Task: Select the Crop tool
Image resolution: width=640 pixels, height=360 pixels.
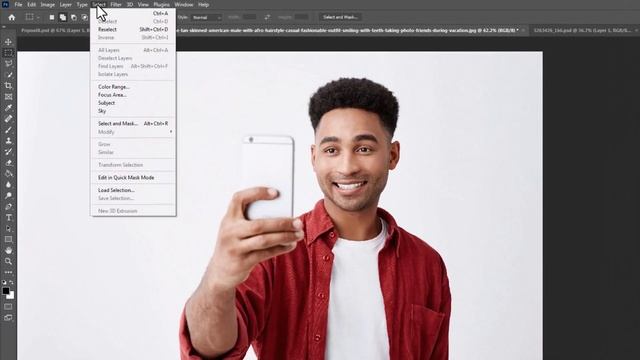Action: click(x=8, y=86)
